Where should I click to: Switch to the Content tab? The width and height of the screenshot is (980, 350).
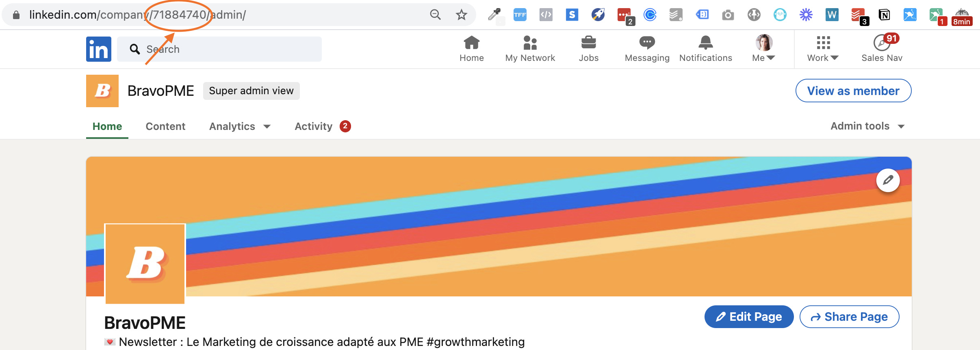point(165,126)
